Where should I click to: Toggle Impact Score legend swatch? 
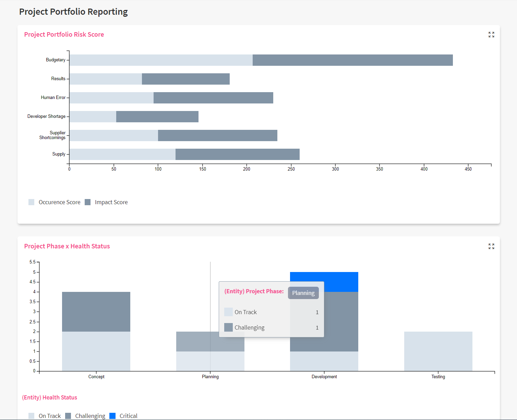click(x=88, y=202)
